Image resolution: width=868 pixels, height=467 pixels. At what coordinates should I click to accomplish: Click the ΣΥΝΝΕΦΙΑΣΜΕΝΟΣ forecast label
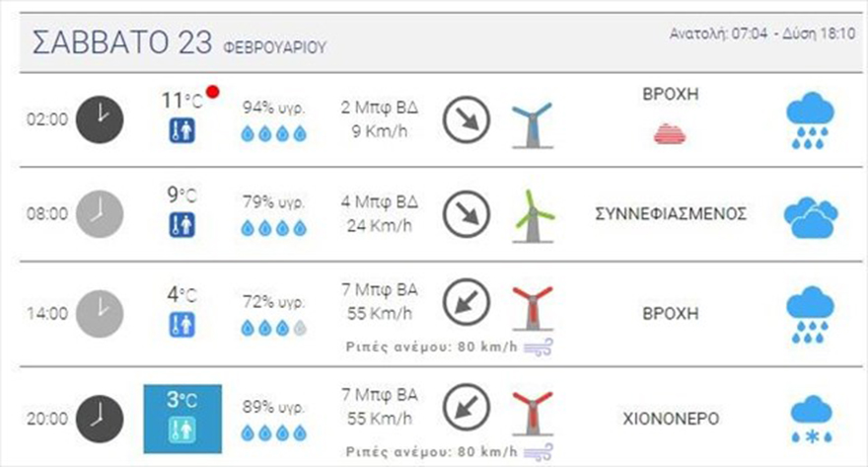click(671, 213)
